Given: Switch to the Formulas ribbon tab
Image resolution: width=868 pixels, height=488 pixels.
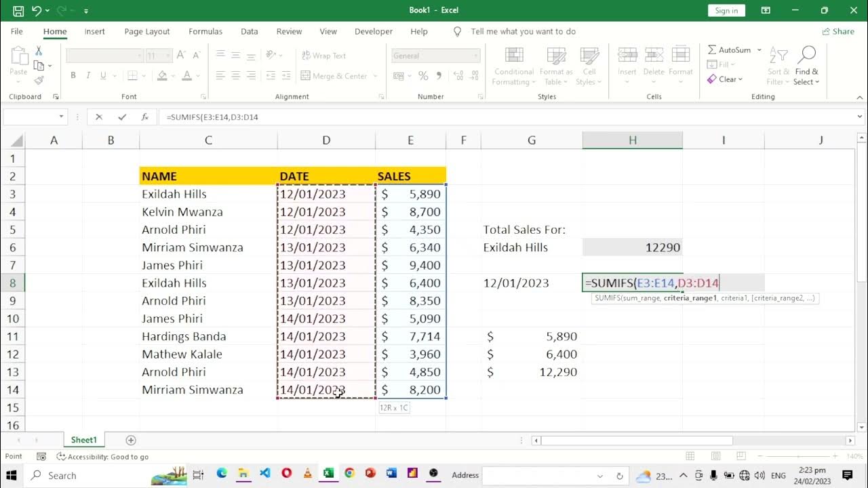Looking at the screenshot, I should pyautogui.click(x=205, y=31).
